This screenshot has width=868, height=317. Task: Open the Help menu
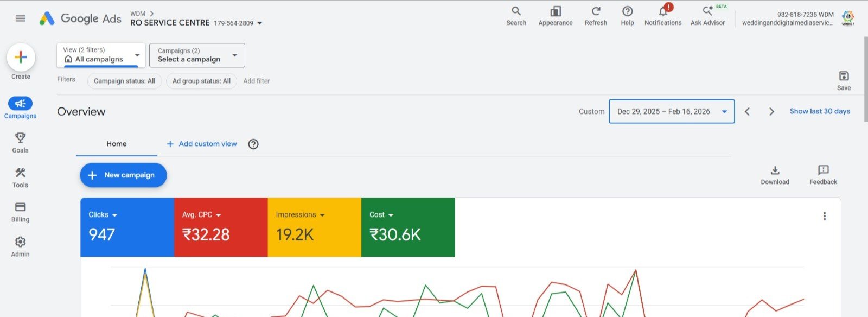pos(627,16)
